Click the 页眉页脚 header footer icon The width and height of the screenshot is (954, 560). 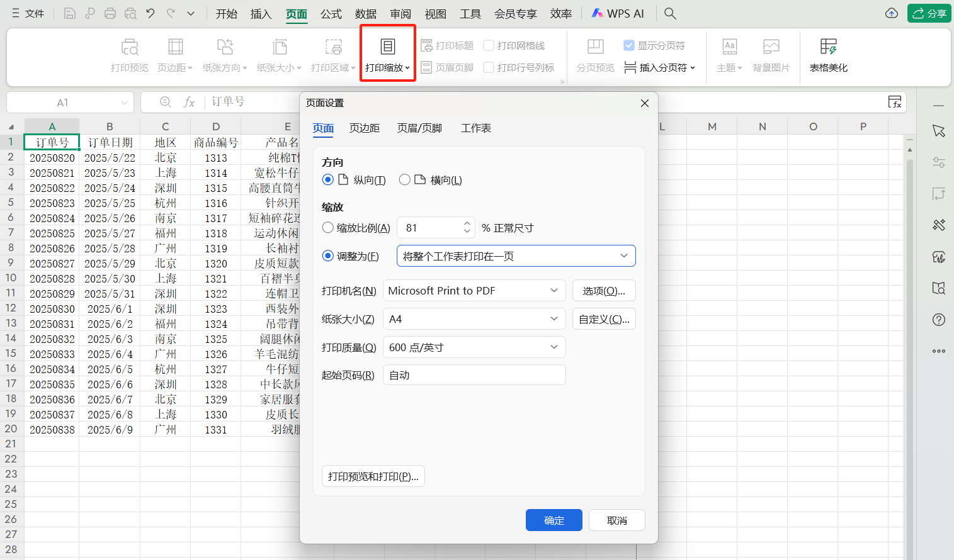click(447, 66)
